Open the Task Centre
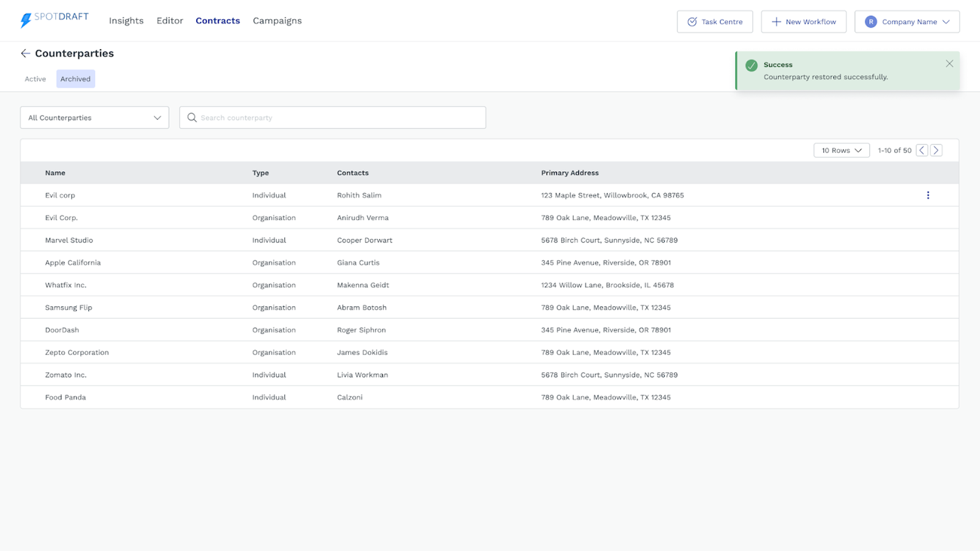This screenshot has height=551, width=980. click(x=715, y=21)
